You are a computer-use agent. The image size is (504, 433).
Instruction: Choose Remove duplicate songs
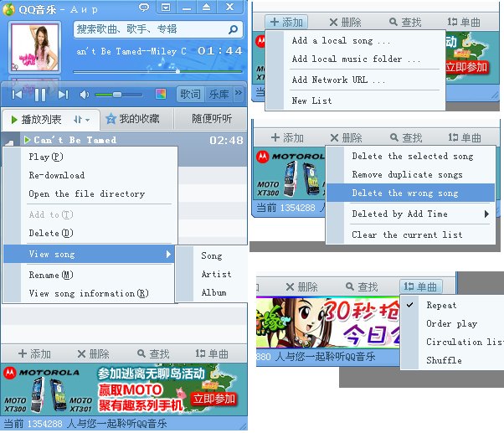[x=410, y=174]
